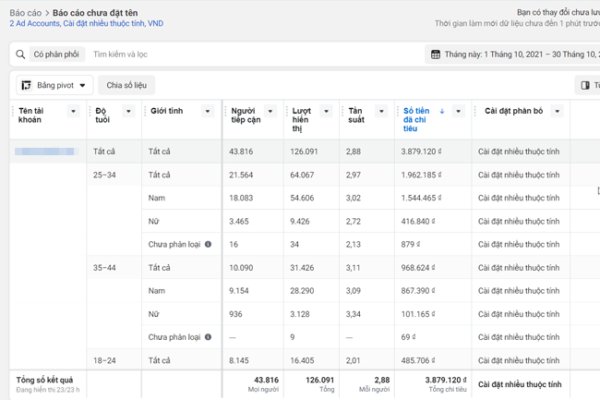Click sort arrow on Số tiền đã chi tiêu
600x400 pixels.
[x=442, y=111]
